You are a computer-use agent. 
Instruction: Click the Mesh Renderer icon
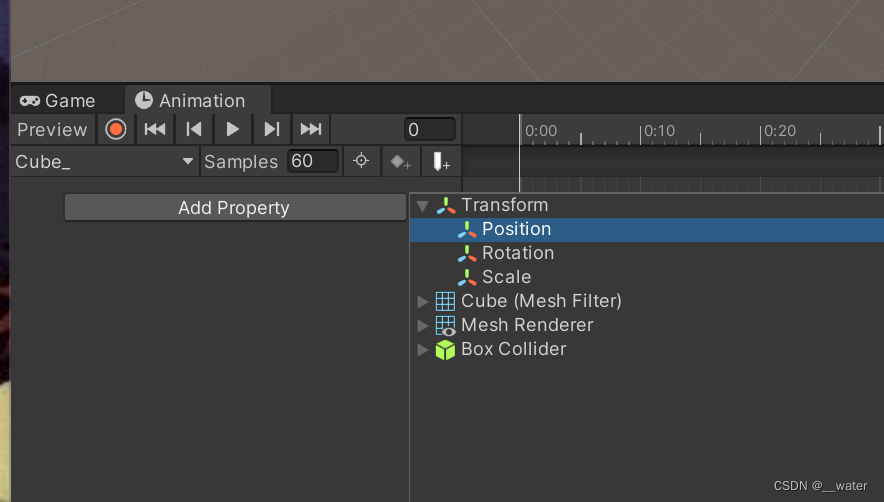click(x=445, y=325)
